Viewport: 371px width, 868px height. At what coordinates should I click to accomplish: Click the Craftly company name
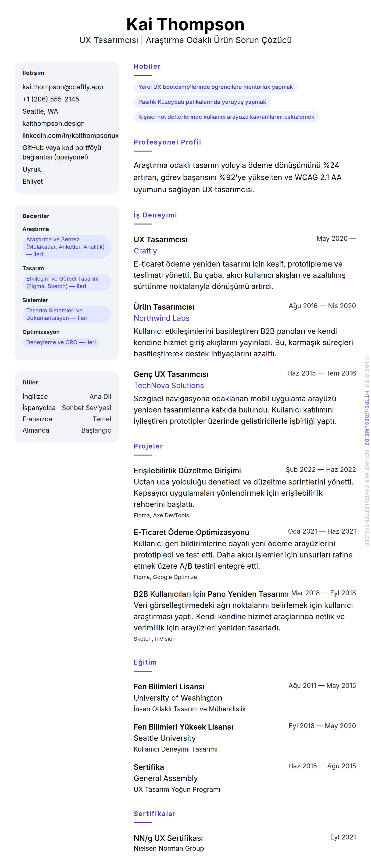pos(145,251)
